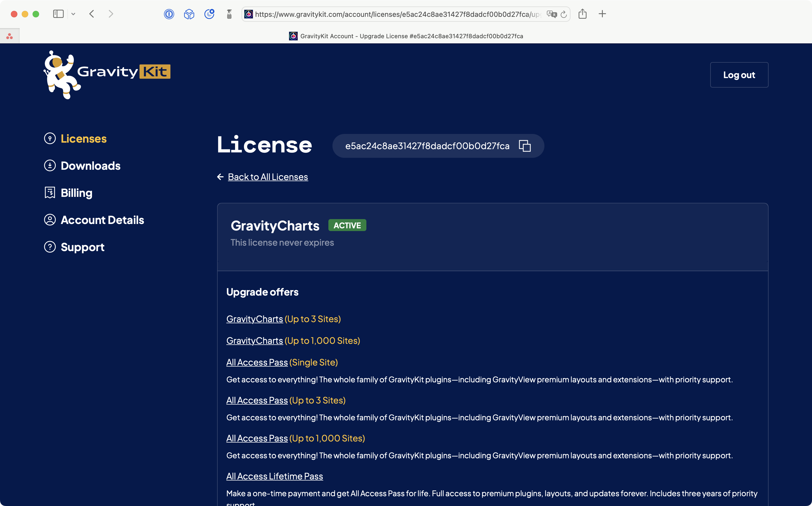Image resolution: width=812 pixels, height=506 pixels.
Task: Open the Support section
Action: (83, 247)
